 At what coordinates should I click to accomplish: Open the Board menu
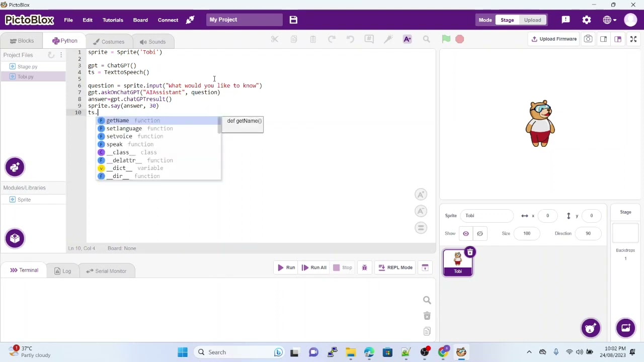click(x=140, y=20)
